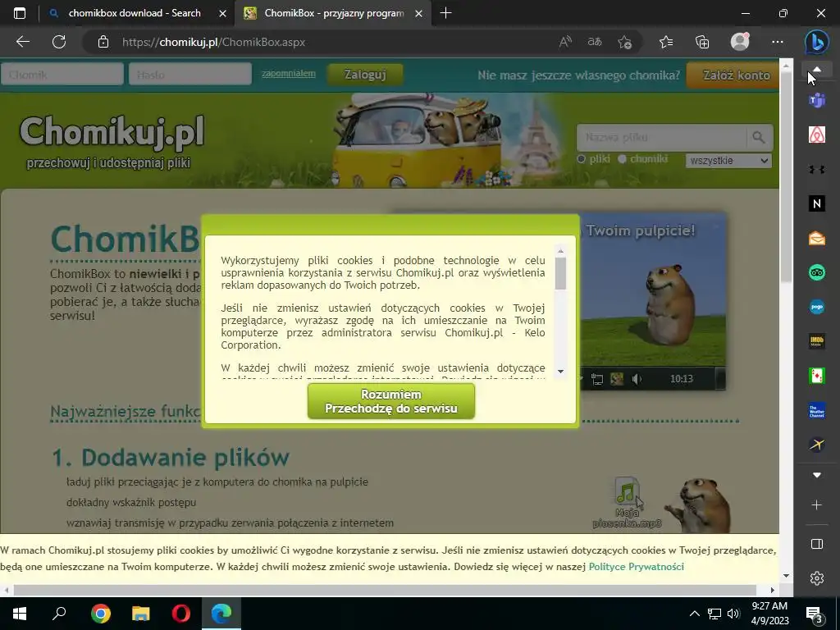Screen dimensions: 840x630
Task: Open IMDb icon in the sidebar
Action: 817,341
